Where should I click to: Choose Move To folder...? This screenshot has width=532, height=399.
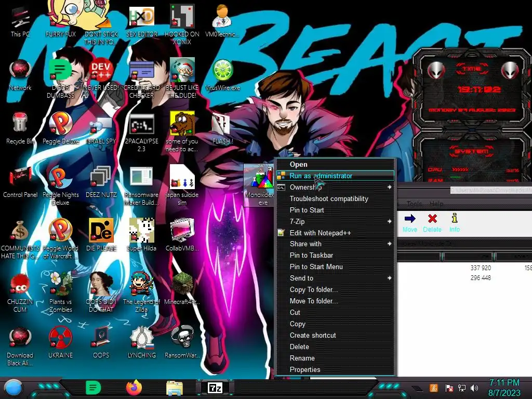pos(335,301)
